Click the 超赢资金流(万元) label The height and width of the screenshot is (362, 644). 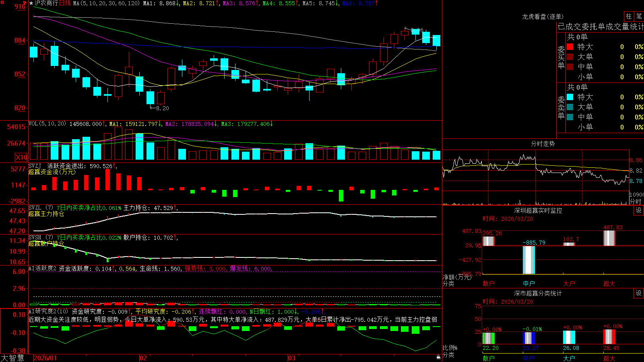pos(52,172)
